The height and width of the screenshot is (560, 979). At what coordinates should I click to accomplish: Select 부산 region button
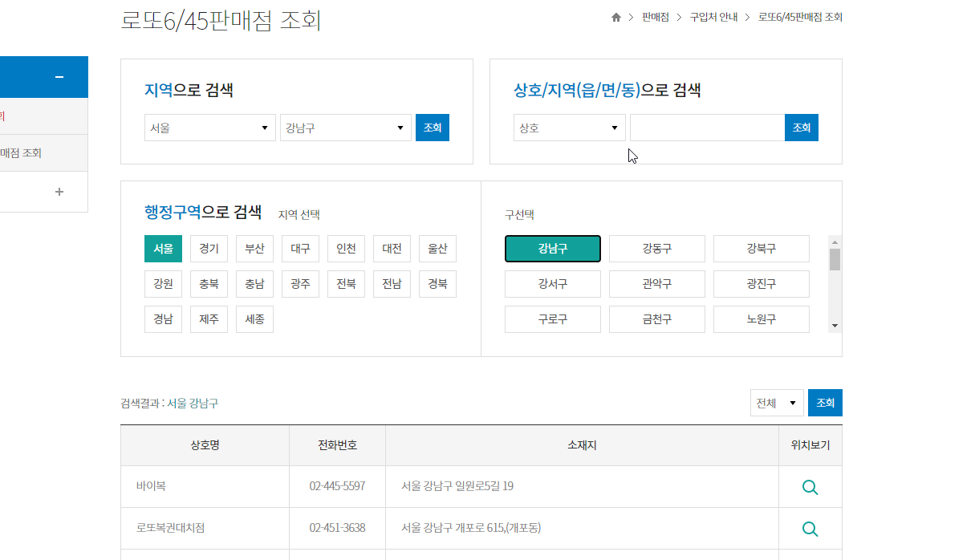click(x=254, y=249)
